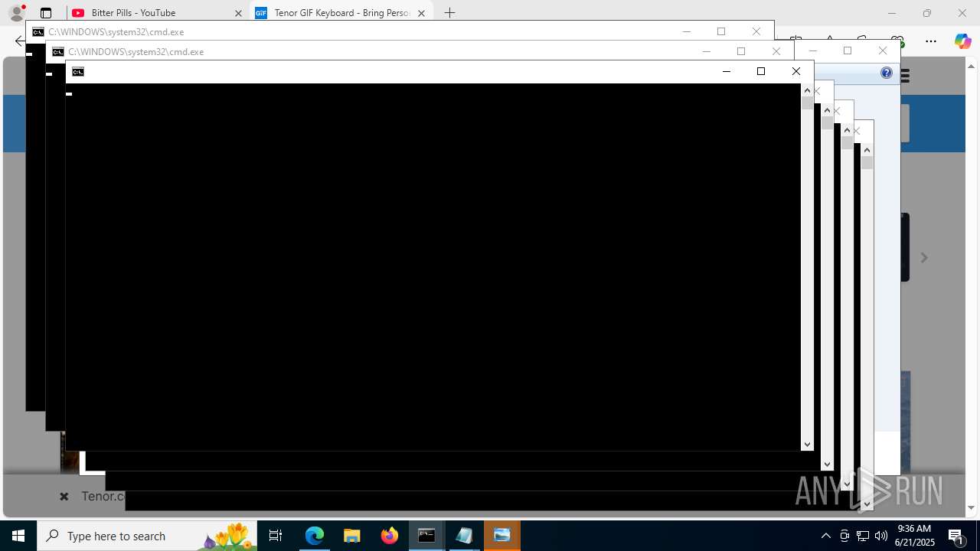The height and width of the screenshot is (551, 980).
Task: Click scroll down arrow of Edge page scrollbar
Action: pyautogui.click(x=972, y=507)
